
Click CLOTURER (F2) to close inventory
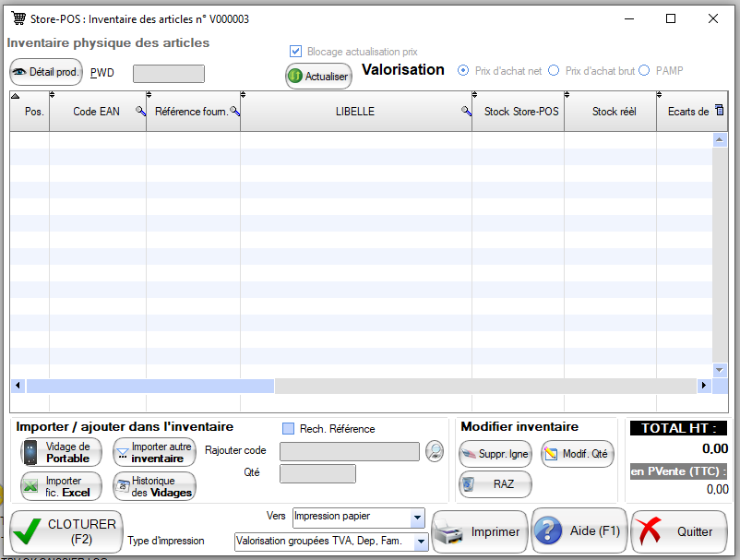(64, 530)
